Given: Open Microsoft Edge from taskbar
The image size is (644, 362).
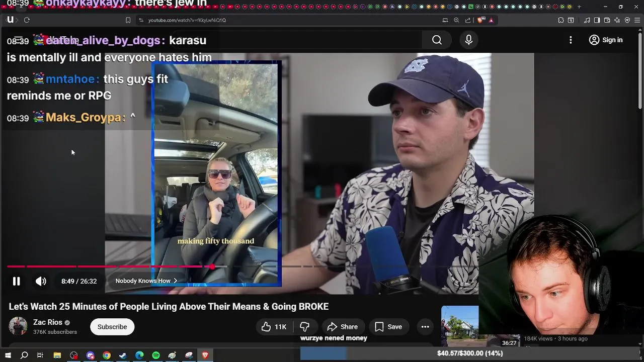Looking at the screenshot, I should (x=139, y=355).
